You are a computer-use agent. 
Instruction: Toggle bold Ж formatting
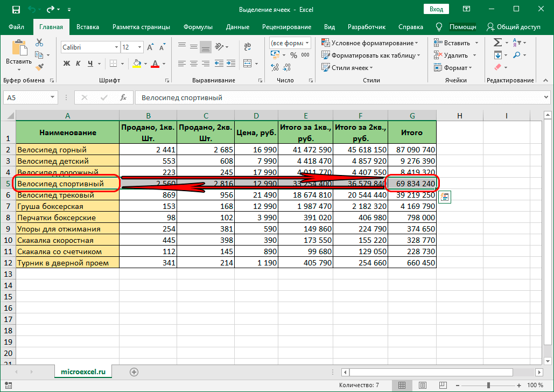coord(67,64)
